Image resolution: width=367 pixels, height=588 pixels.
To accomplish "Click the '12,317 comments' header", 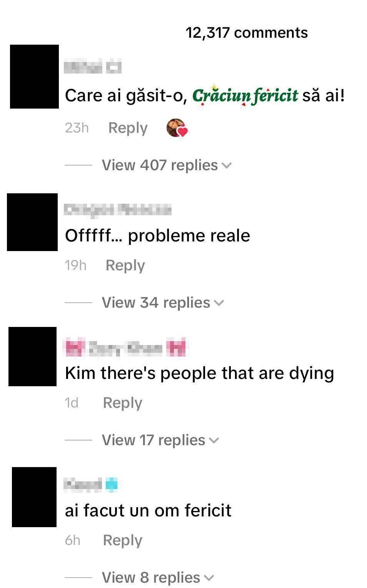I will (247, 33).
